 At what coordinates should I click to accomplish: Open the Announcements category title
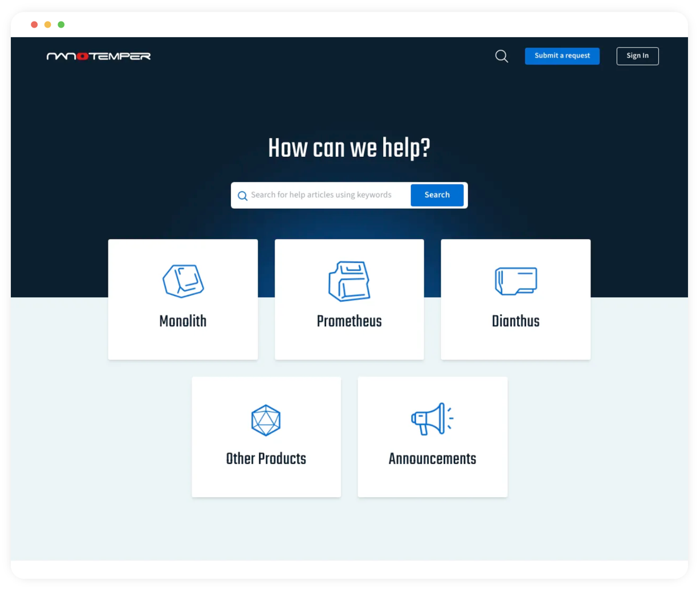coord(432,458)
